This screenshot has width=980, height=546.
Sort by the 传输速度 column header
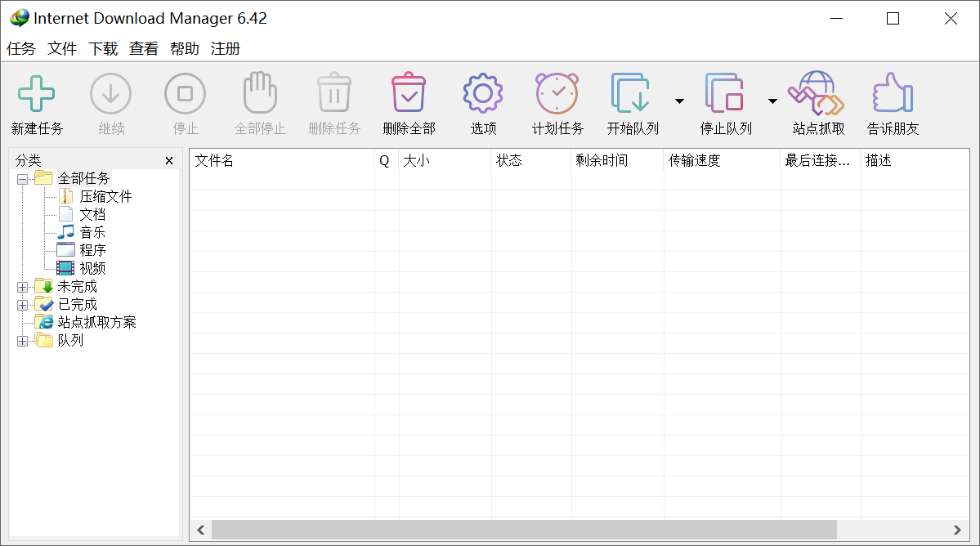tap(722, 160)
